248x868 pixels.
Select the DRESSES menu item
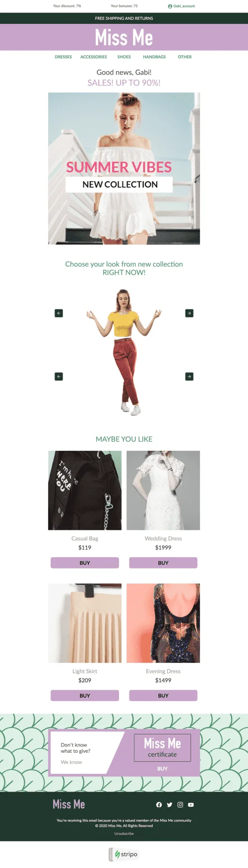(x=63, y=57)
